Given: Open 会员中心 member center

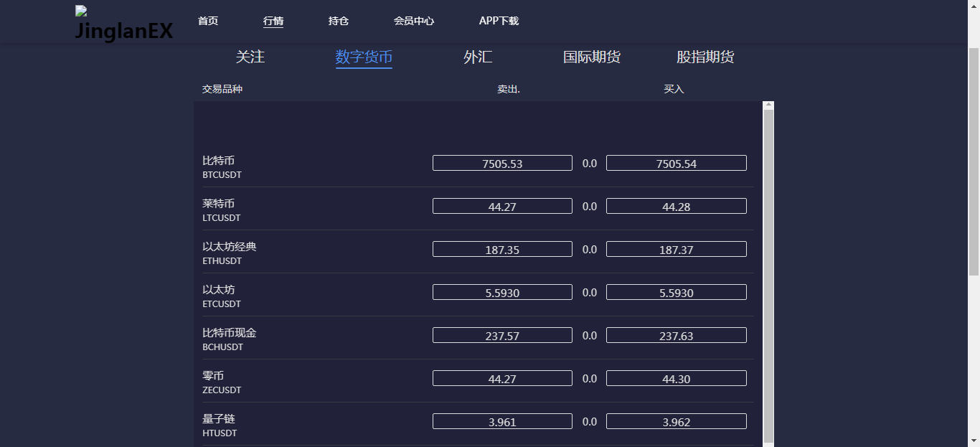Looking at the screenshot, I should (414, 21).
